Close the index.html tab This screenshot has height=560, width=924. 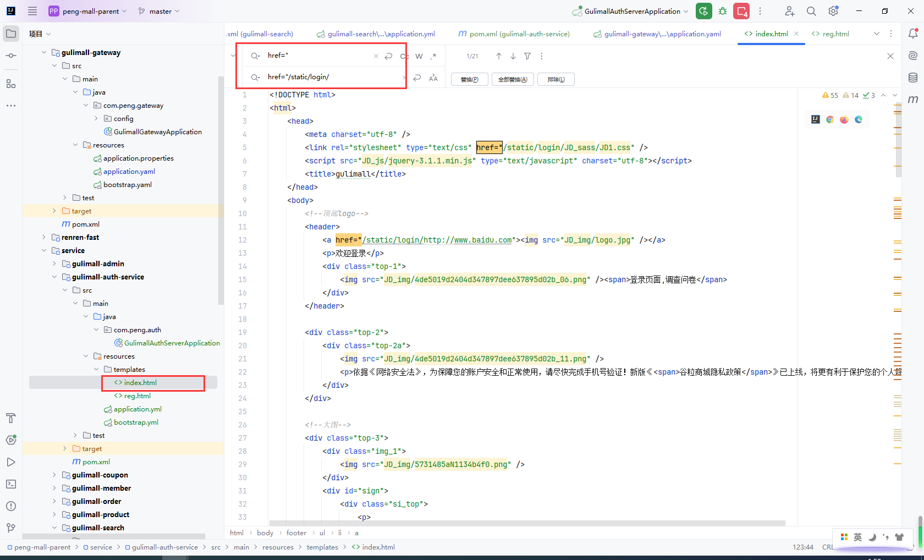point(796,34)
